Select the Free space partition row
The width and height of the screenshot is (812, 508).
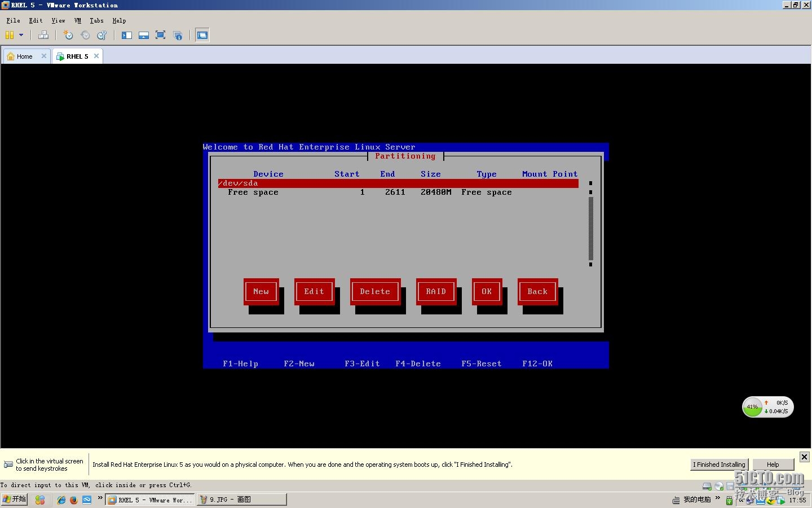(398, 192)
